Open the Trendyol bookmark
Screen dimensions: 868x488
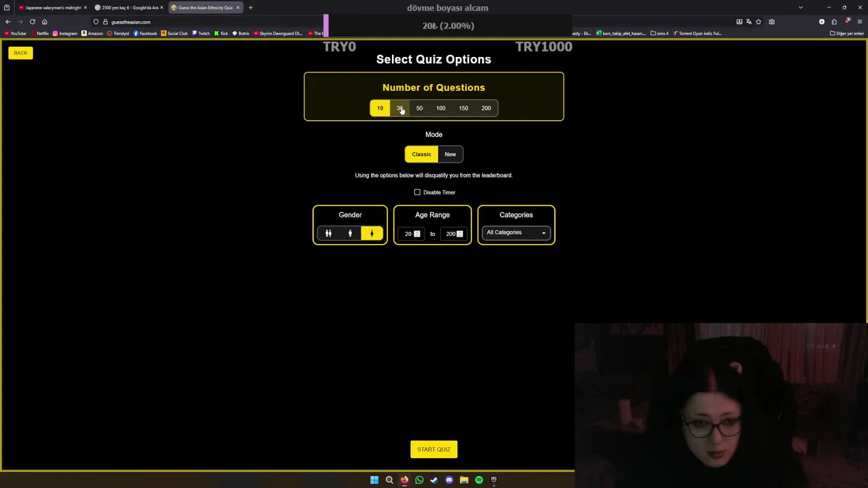pos(118,33)
